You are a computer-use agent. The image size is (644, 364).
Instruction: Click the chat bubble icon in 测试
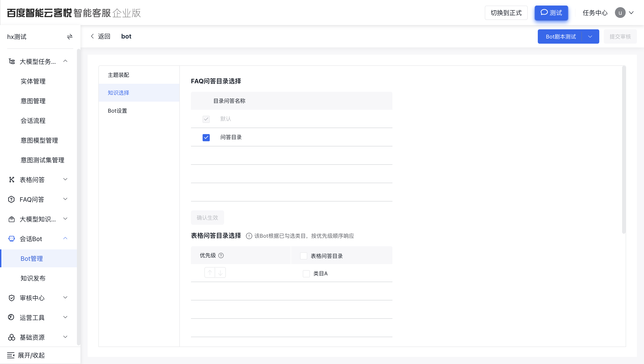544,13
